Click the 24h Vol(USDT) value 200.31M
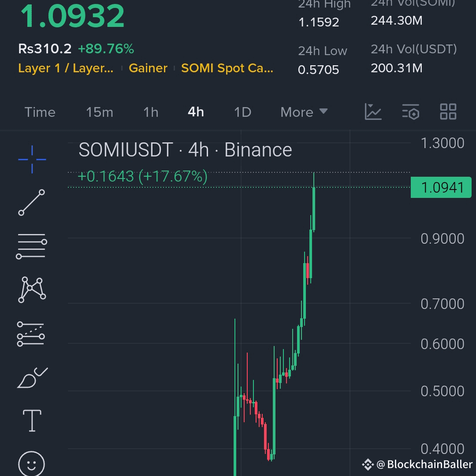 [x=397, y=68]
